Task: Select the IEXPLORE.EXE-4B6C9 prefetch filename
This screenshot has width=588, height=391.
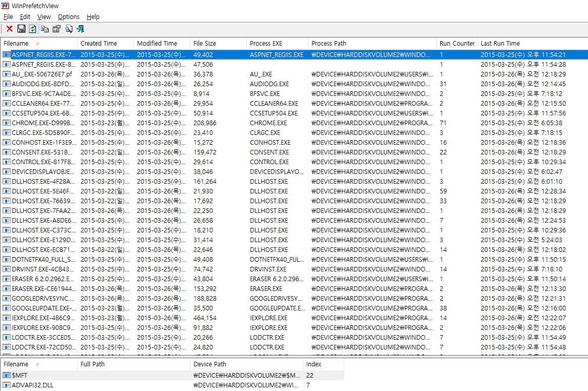Action: tap(44, 318)
